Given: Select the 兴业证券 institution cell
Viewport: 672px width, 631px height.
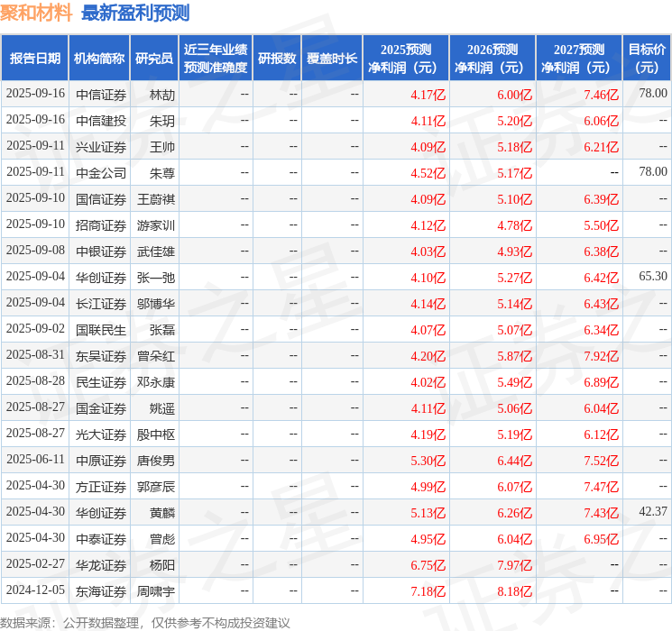Looking at the screenshot, I should point(101,147).
